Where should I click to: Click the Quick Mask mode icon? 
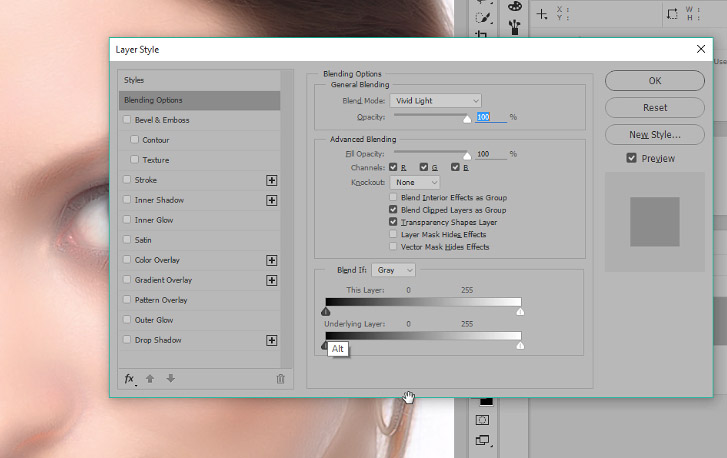[x=482, y=420]
